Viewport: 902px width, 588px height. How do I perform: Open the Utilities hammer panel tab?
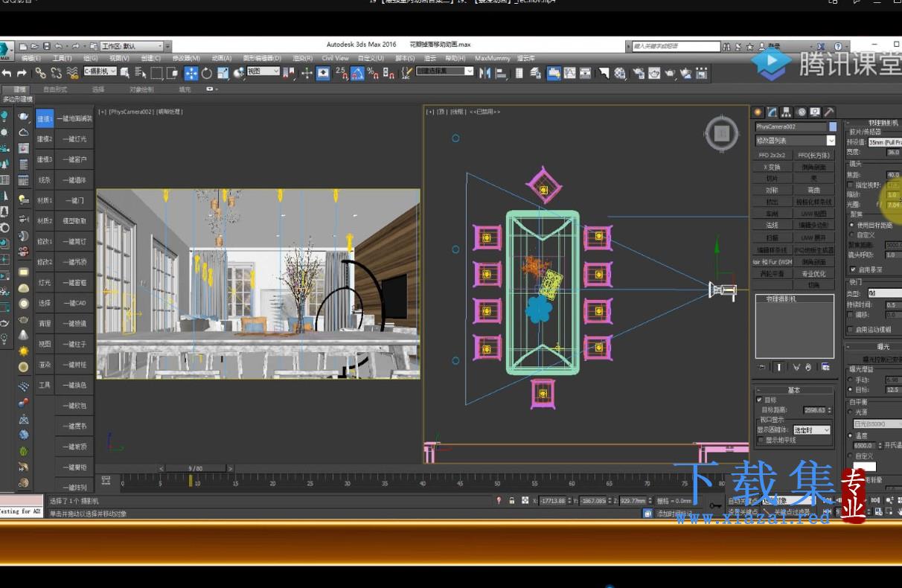[x=829, y=112]
